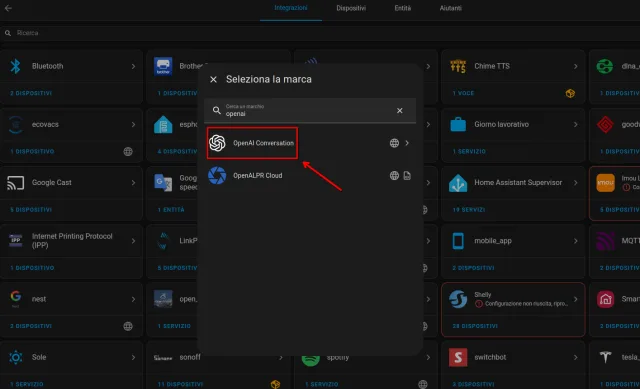This screenshot has width=640, height=389.
Task: Select OpenALPR Cloud from results
Action: [x=310, y=176]
